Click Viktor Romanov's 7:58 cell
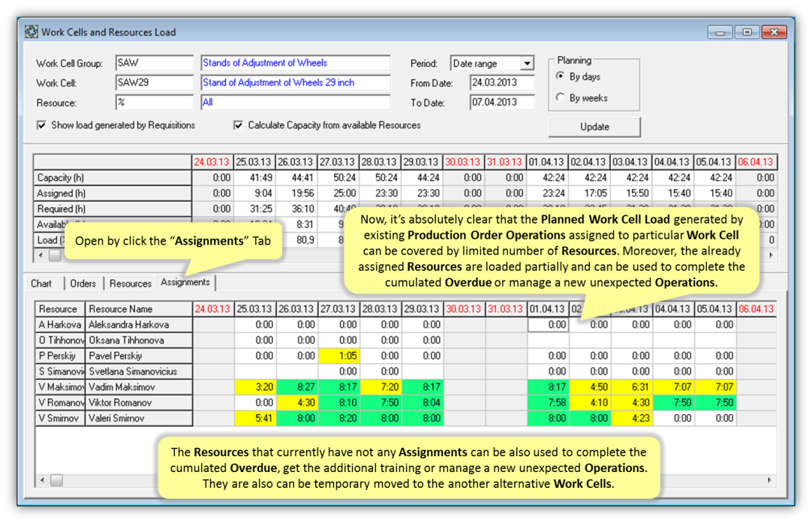Screen dimensions: 812x523 coord(548,402)
